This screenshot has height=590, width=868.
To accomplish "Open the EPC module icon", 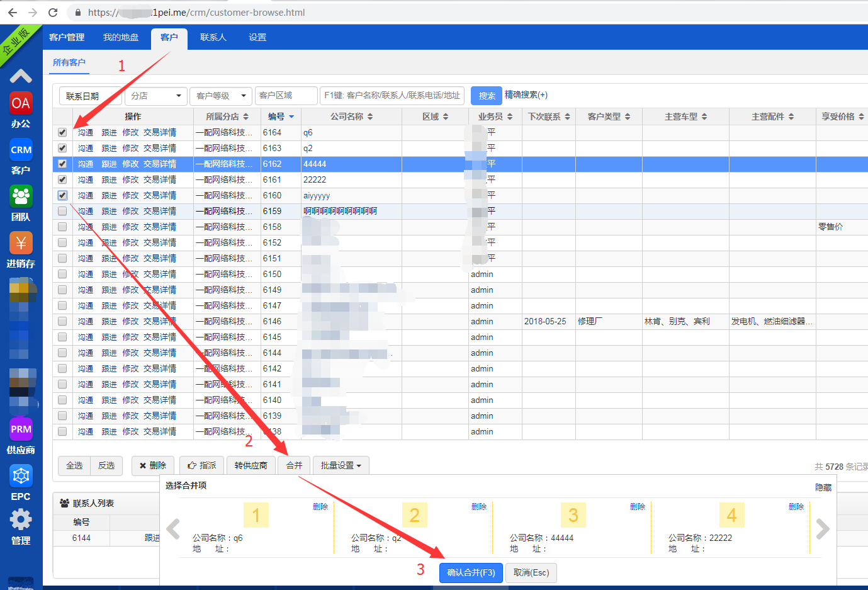I will (21, 476).
